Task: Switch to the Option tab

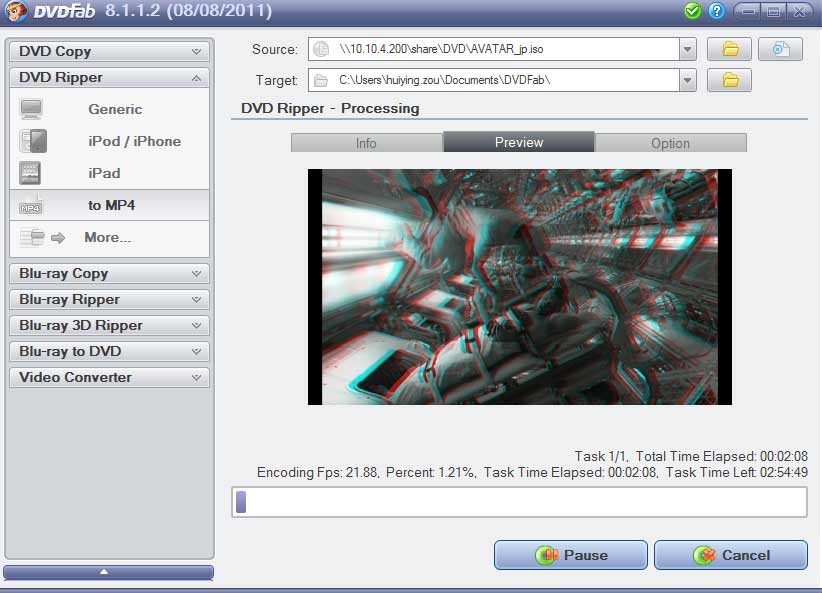Action: (x=670, y=143)
